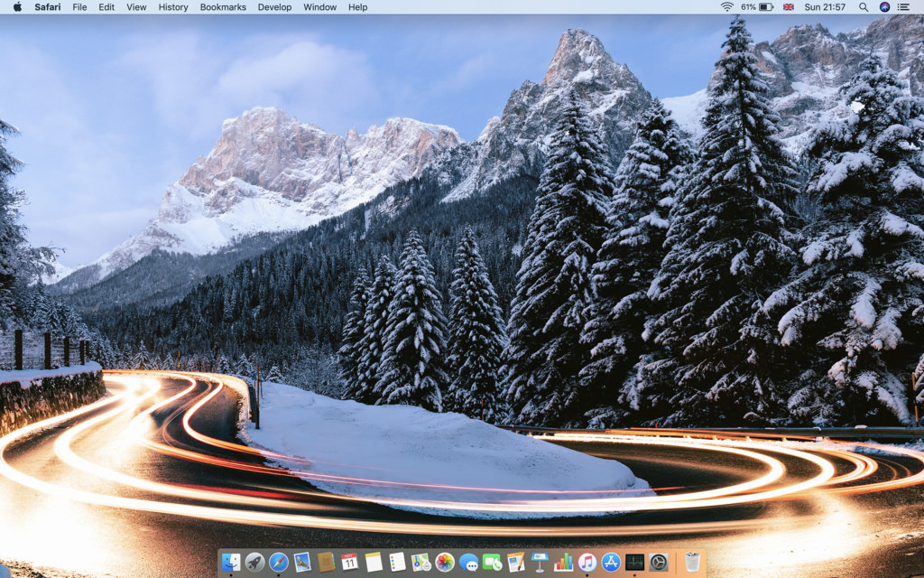Open Spotlight search magnifier
Screen dimensions: 924x578
tap(864, 7)
